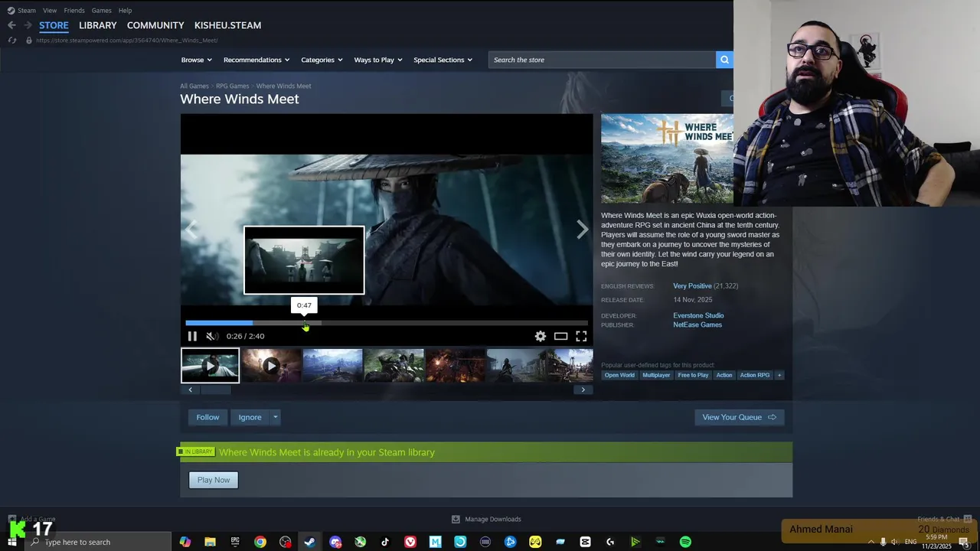The image size is (980, 551).
Task: Click View Your Queue button
Action: [x=740, y=417]
